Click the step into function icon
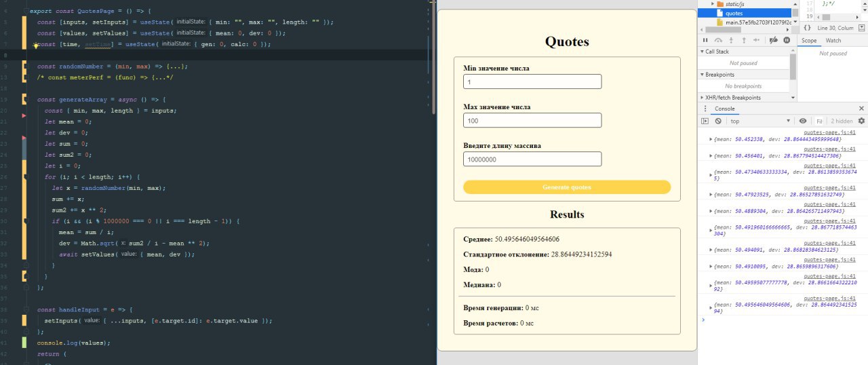The image size is (868, 365). click(x=732, y=40)
